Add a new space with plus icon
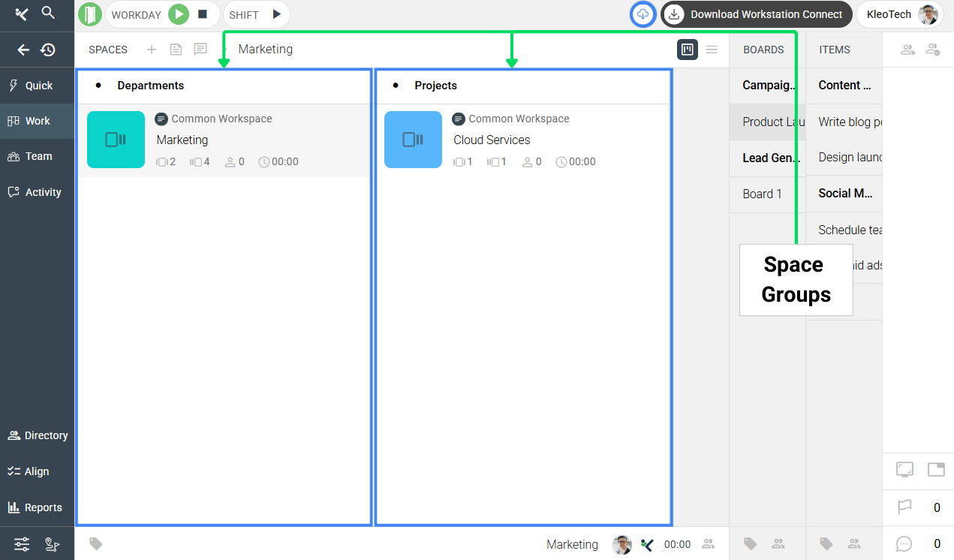 pyautogui.click(x=152, y=50)
